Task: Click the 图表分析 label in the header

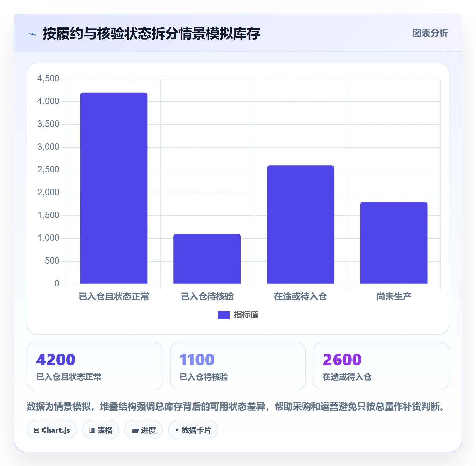Action: click(x=430, y=33)
